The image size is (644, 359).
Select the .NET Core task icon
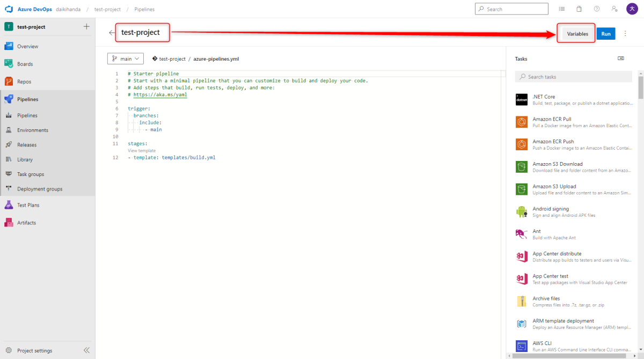pyautogui.click(x=521, y=99)
